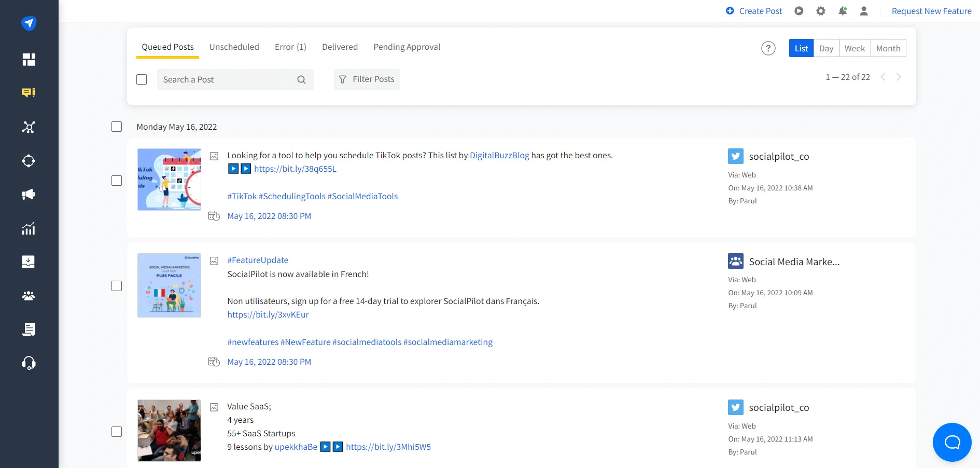Click the play video icon in header

tap(799, 11)
